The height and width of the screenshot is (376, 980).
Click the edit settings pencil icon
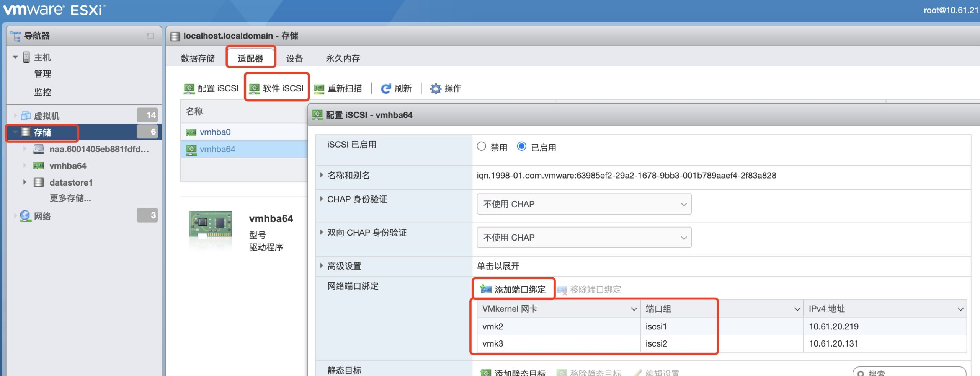pos(638,372)
